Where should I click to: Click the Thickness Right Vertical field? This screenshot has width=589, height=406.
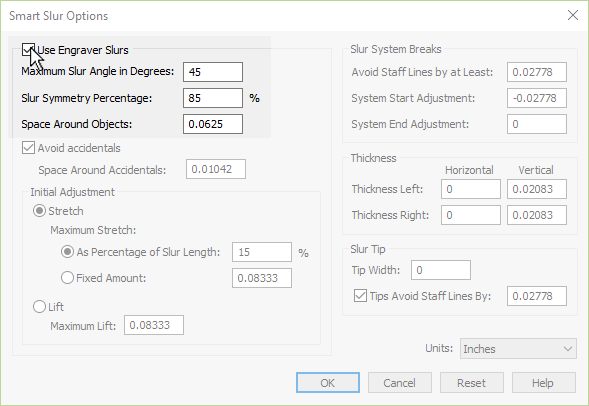537,215
